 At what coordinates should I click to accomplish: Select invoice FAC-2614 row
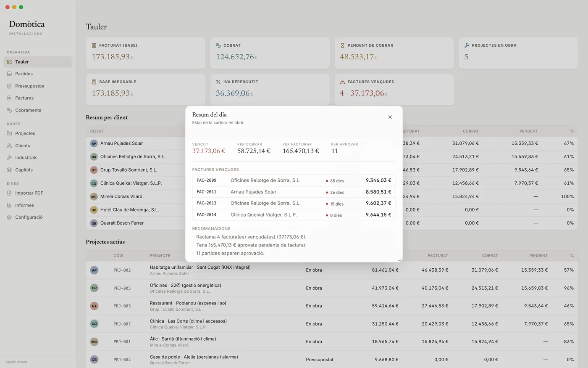pyautogui.click(x=294, y=214)
